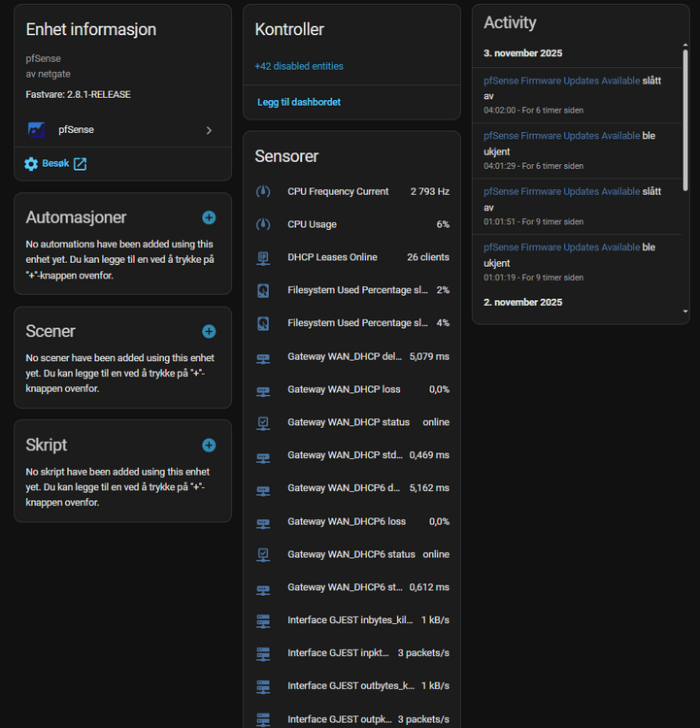Add a new script with plus icon

tap(209, 445)
